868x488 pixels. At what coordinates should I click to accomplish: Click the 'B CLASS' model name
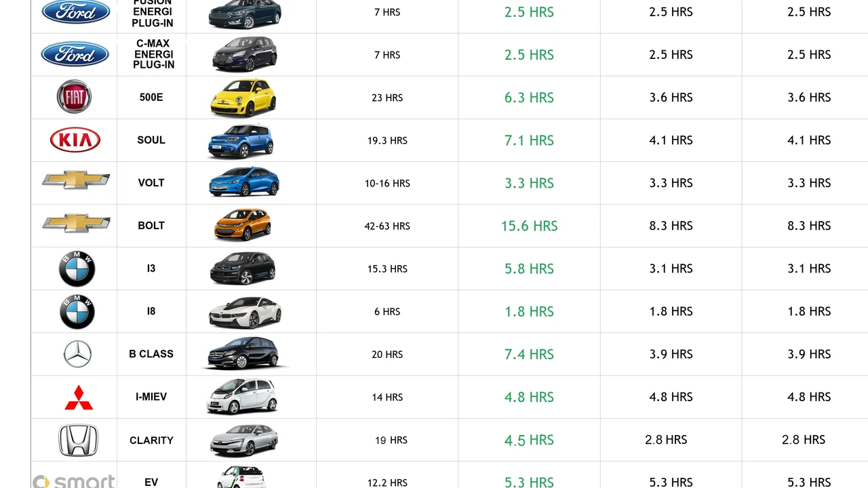point(151,354)
